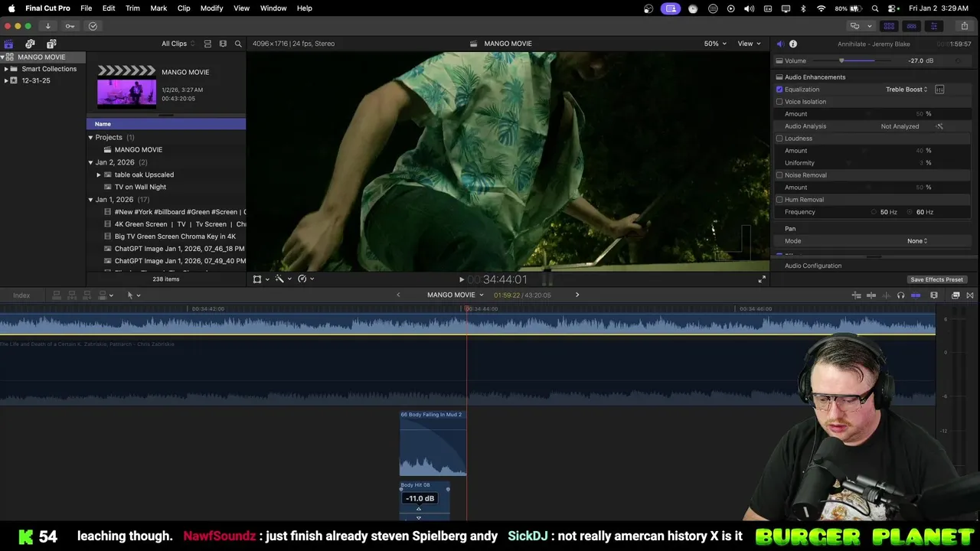Enable the Voice Isolation checkbox
This screenshot has width=980, height=551.
[x=779, y=102]
